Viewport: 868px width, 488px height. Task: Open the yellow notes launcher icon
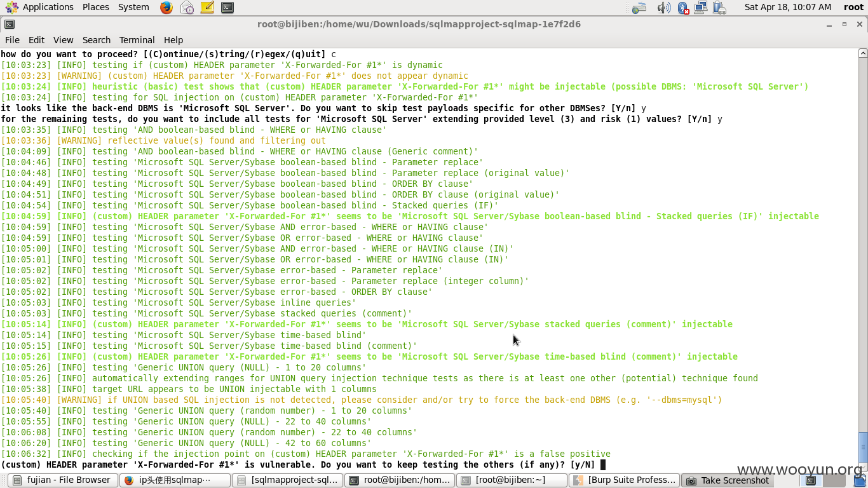coord(207,8)
